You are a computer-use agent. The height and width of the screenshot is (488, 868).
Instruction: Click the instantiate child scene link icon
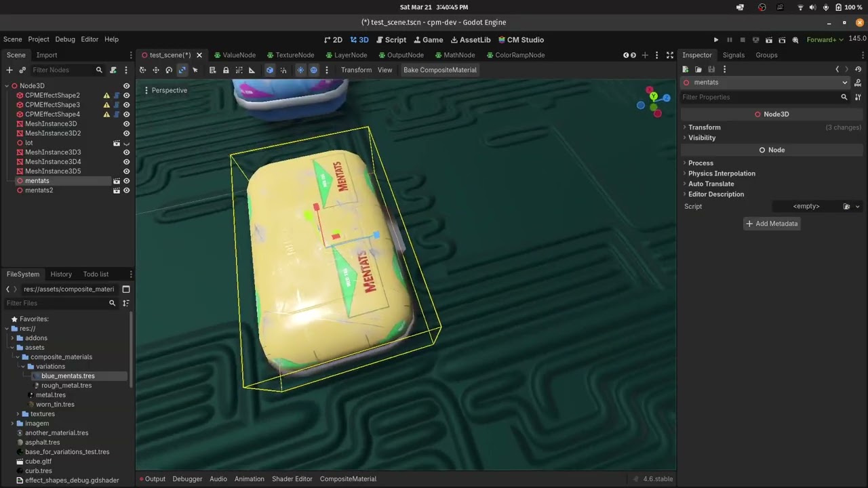click(x=22, y=70)
